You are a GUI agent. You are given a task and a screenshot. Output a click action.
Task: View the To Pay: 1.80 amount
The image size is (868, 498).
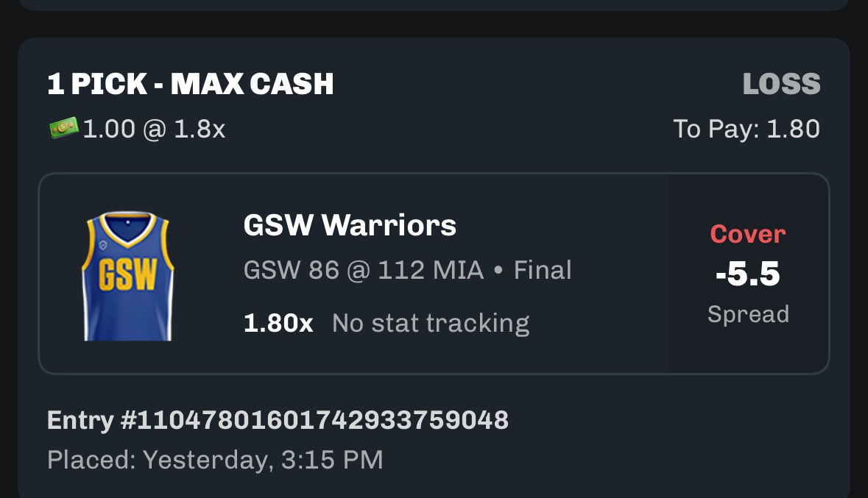(x=747, y=129)
